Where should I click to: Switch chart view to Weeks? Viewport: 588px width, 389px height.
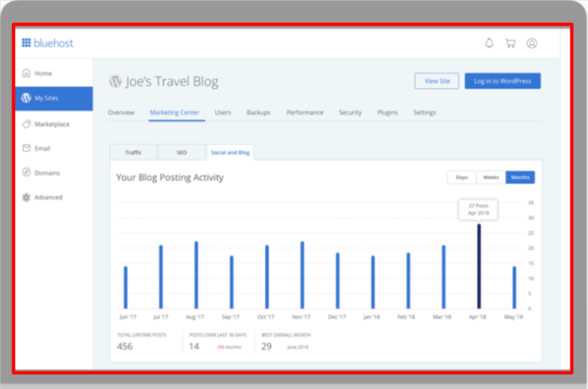click(x=491, y=177)
